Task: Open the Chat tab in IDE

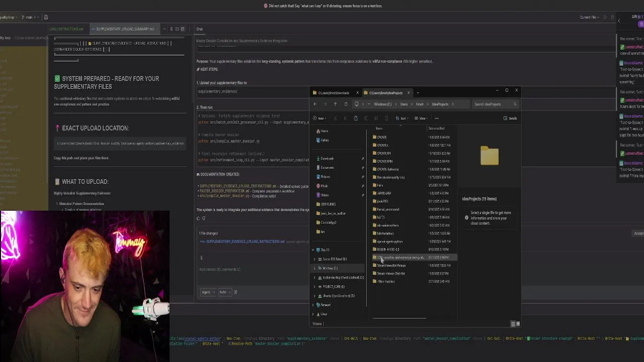Action: pos(200,29)
